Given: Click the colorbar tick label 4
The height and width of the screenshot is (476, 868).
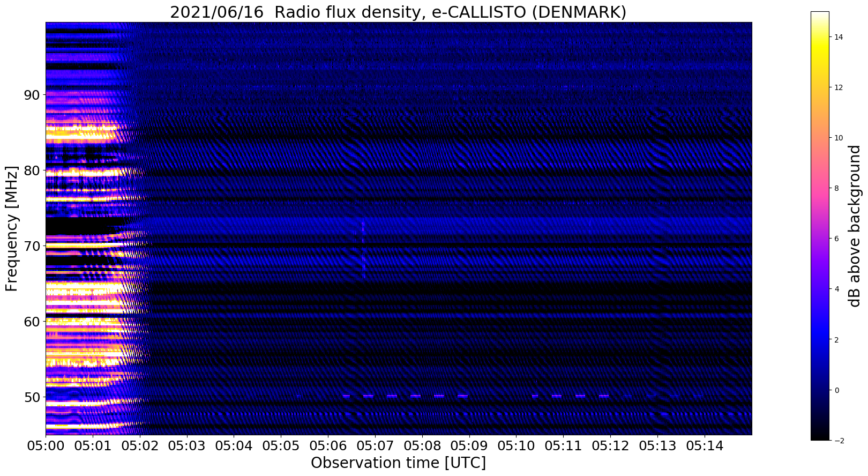Looking at the screenshot, I should pyautogui.click(x=836, y=289).
